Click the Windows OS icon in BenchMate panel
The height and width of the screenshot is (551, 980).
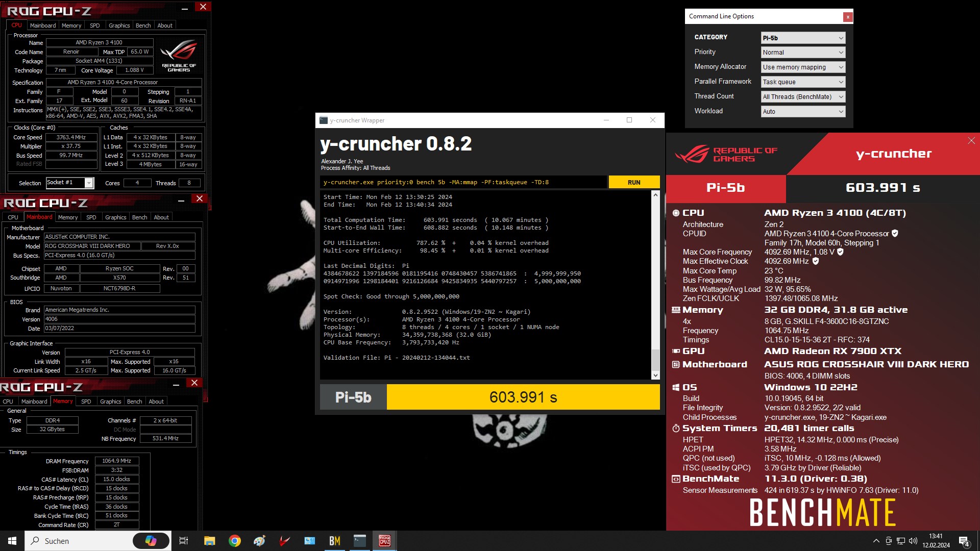pyautogui.click(x=676, y=387)
